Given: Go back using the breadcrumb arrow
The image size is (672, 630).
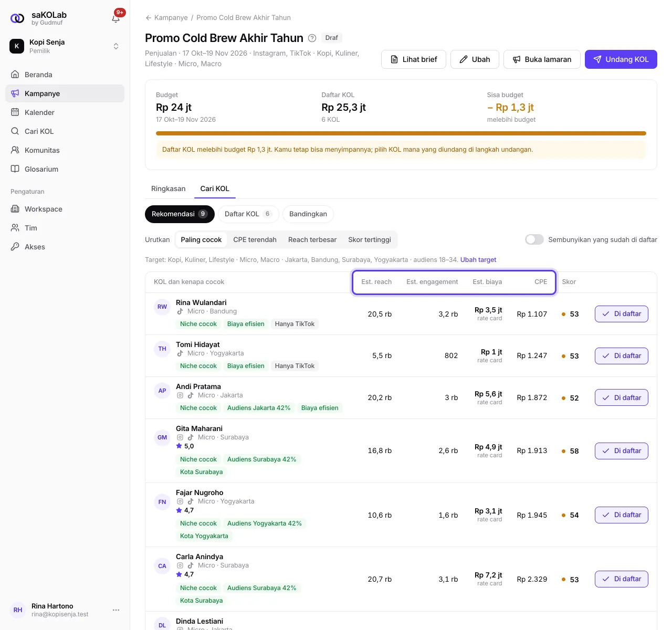Looking at the screenshot, I should tap(149, 18).
